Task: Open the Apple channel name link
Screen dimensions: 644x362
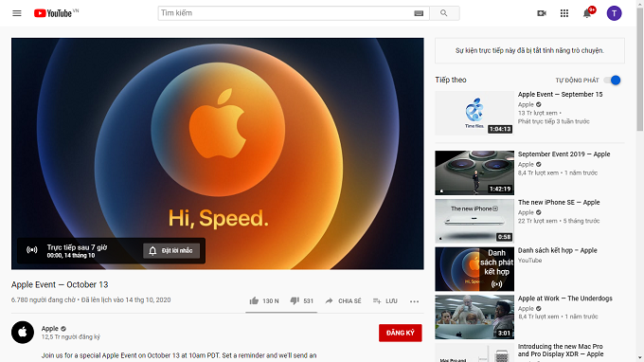Action: pyautogui.click(x=49, y=328)
